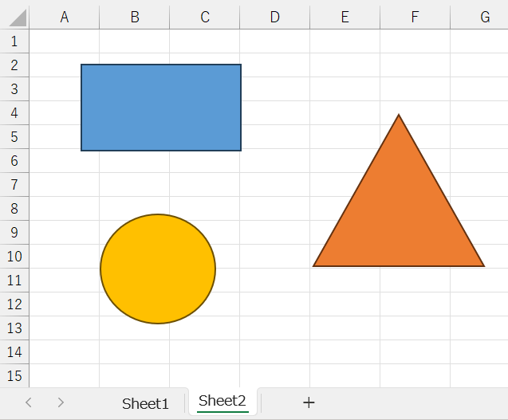
Task: Click the Select All corner triangle
Action: coord(15,17)
